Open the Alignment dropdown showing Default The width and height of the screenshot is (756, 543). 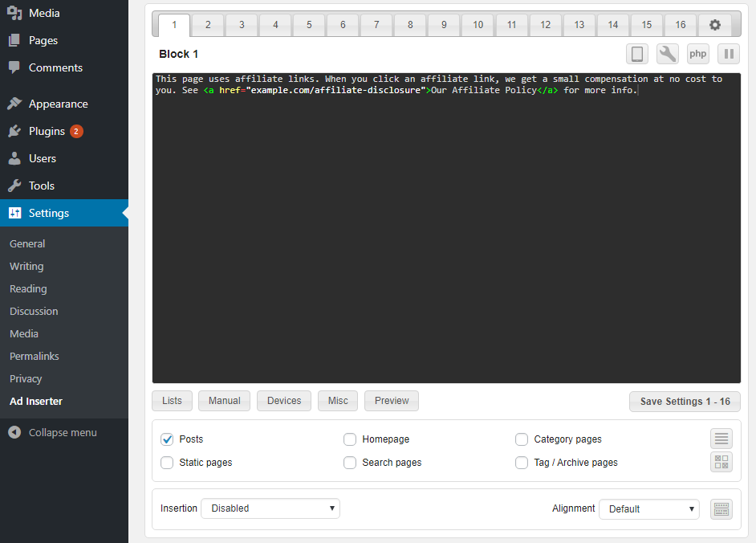pos(648,508)
